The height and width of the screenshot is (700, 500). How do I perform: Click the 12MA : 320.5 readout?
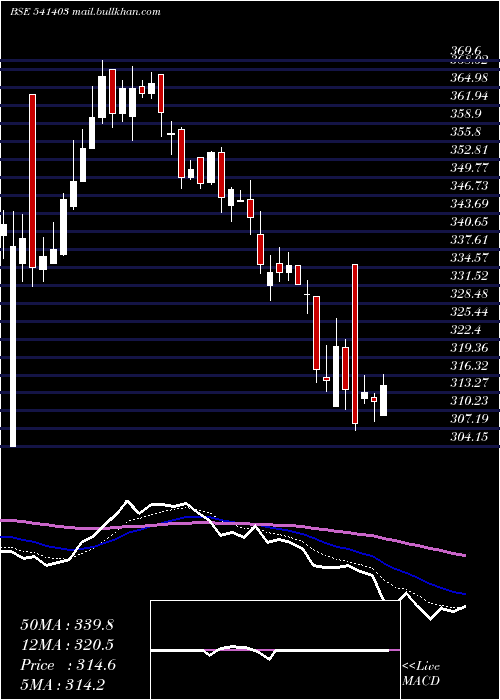click(x=67, y=645)
